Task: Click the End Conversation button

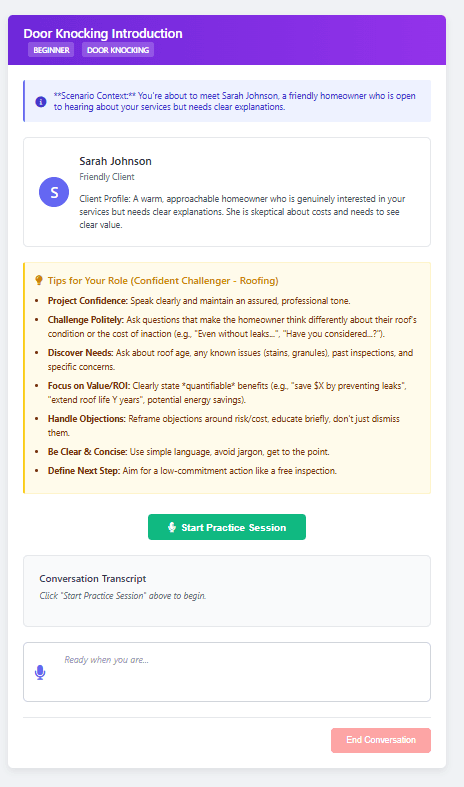Action: click(381, 740)
